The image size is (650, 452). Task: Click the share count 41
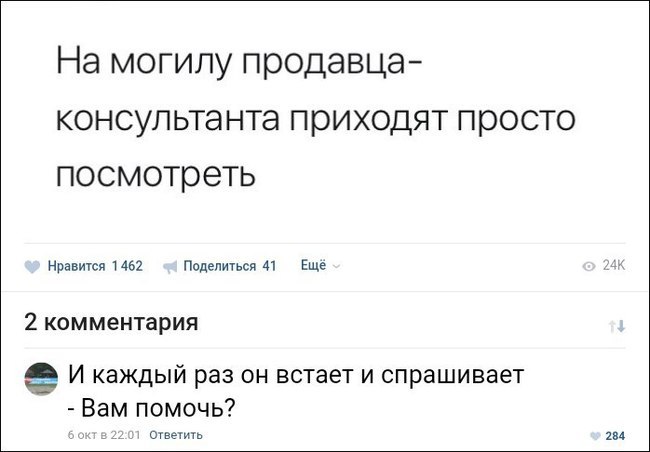[x=268, y=267]
